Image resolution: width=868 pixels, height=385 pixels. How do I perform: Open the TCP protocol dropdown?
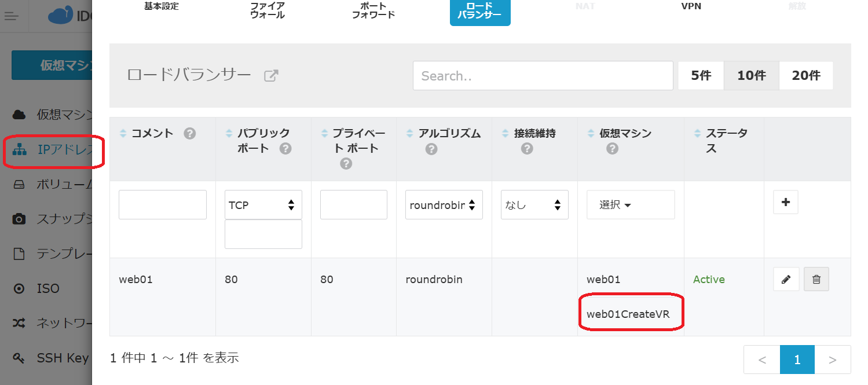263,205
